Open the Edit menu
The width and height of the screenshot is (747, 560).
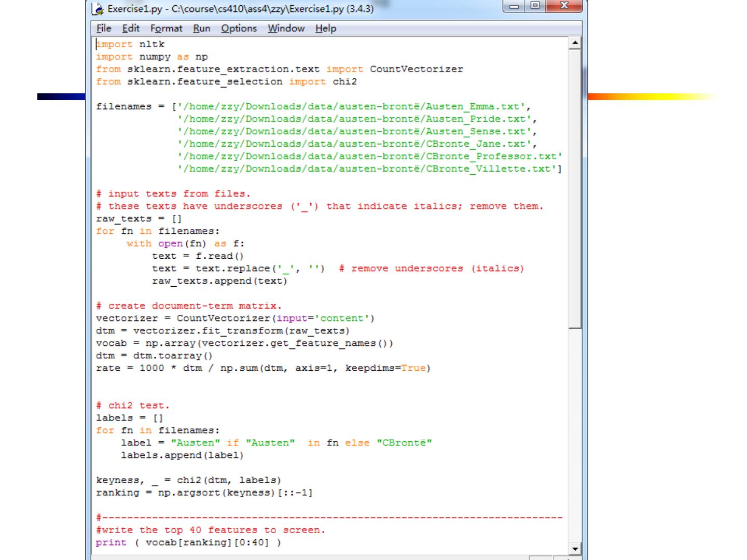pyautogui.click(x=131, y=29)
